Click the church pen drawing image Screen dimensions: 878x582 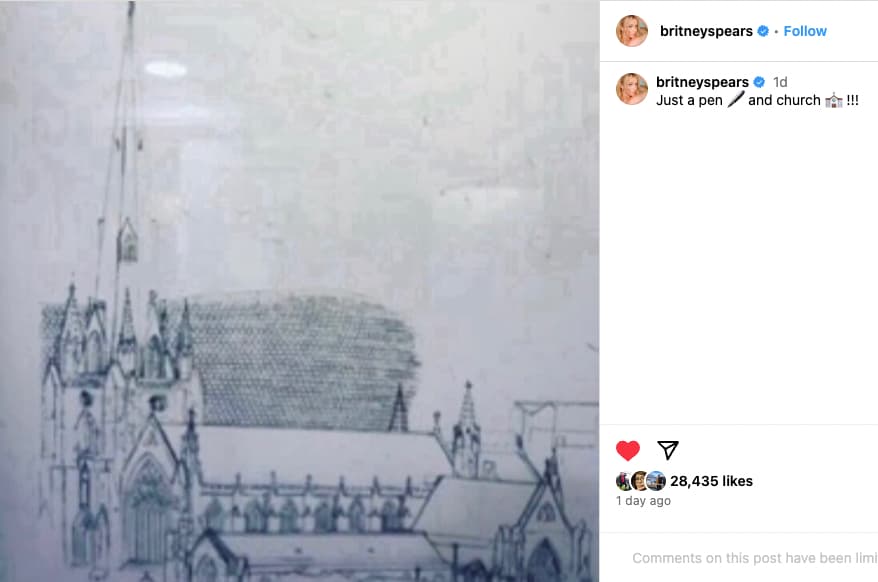coord(300,291)
